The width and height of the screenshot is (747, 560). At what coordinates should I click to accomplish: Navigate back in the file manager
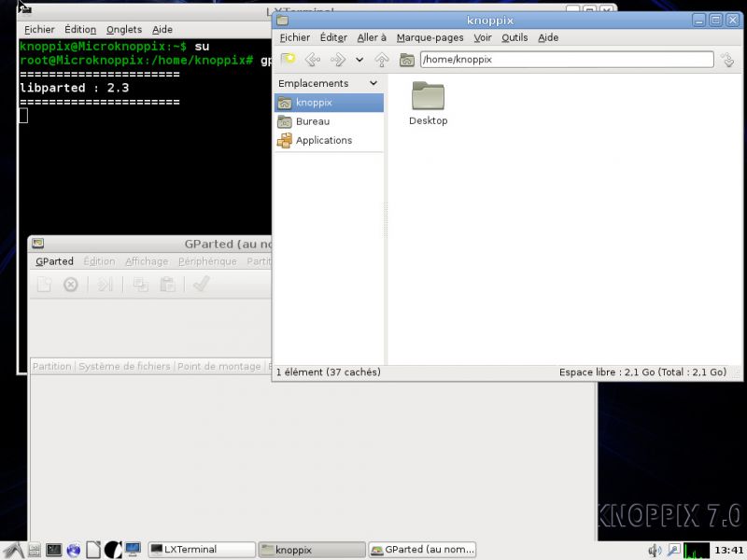tap(313, 59)
